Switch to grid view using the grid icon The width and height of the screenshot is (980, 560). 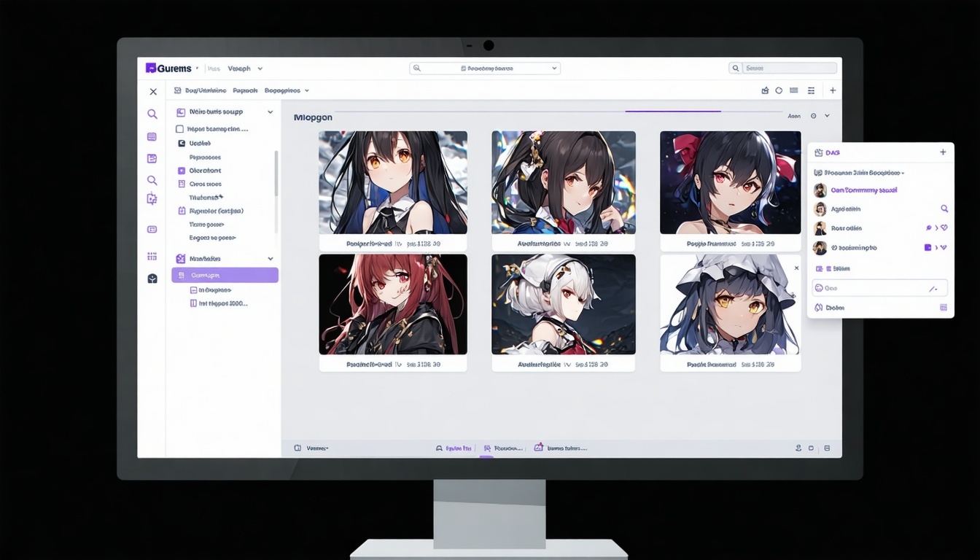811,90
